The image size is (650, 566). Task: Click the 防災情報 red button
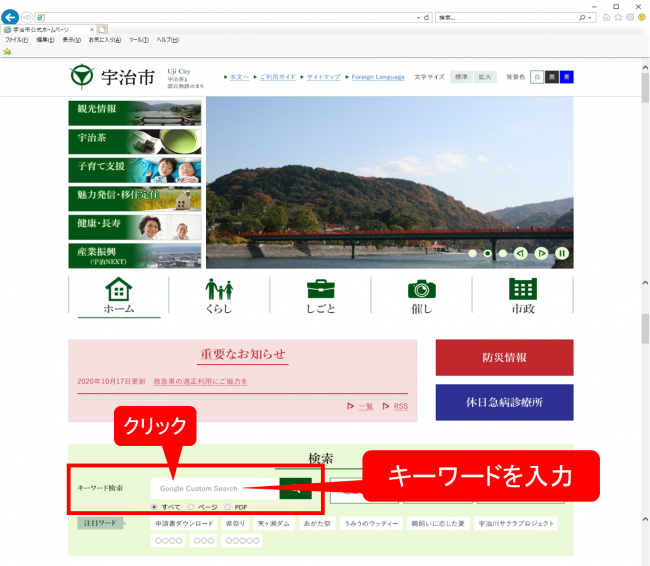point(504,357)
